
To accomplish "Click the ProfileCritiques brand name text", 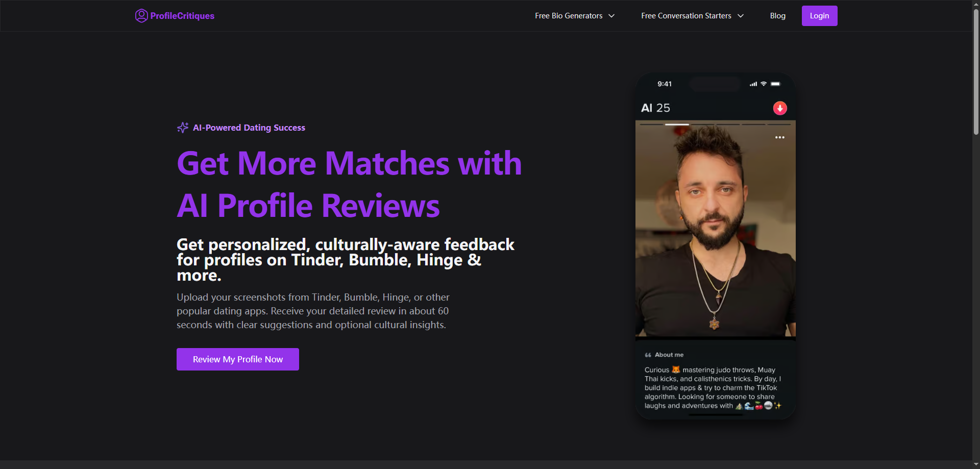I will [182, 16].
